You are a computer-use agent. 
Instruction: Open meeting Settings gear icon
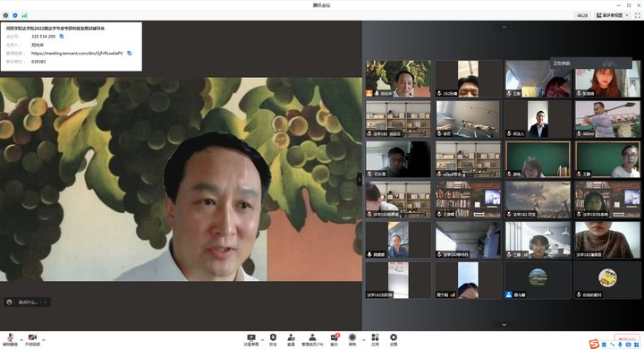coord(394,339)
